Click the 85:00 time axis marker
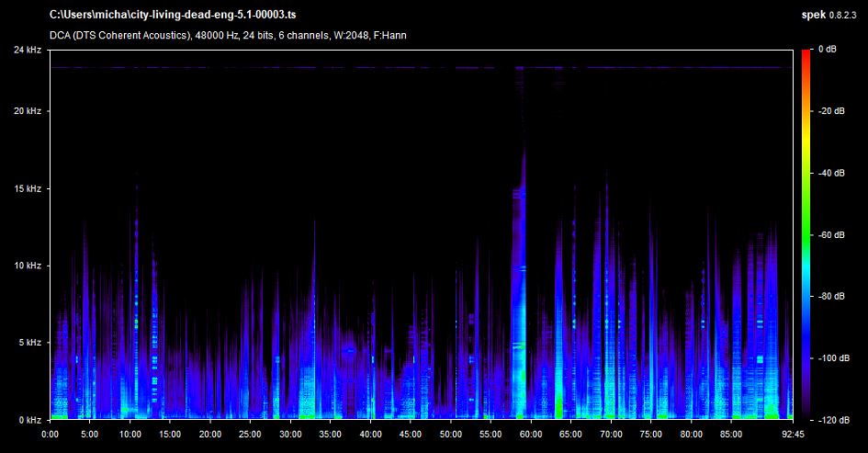The width and height of the screenshot is (868, 453). 731,434
